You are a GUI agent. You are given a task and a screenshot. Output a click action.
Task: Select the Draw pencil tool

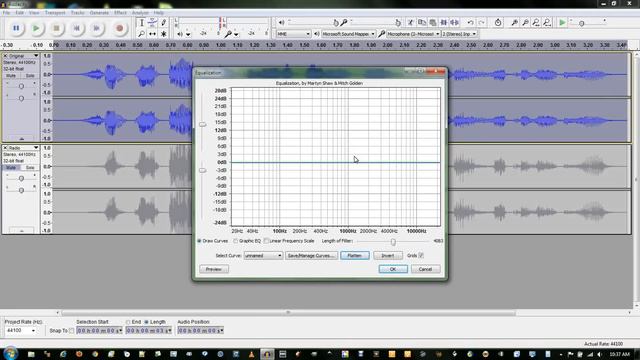tap(163, 22)
